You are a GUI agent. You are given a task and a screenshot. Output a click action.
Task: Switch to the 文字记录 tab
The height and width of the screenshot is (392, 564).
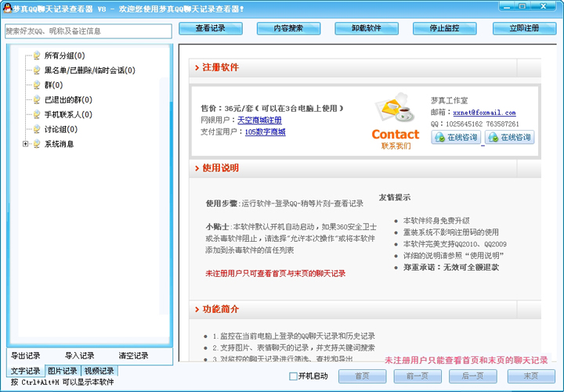point(26,371)
